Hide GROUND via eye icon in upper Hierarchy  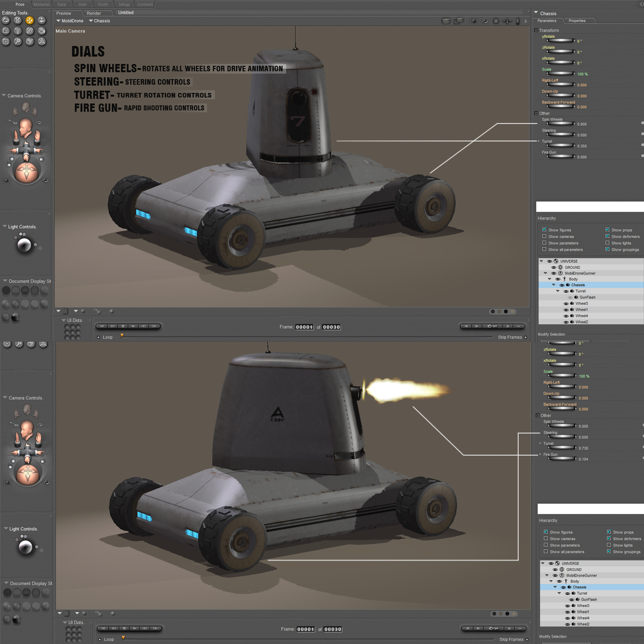(553, 267)
